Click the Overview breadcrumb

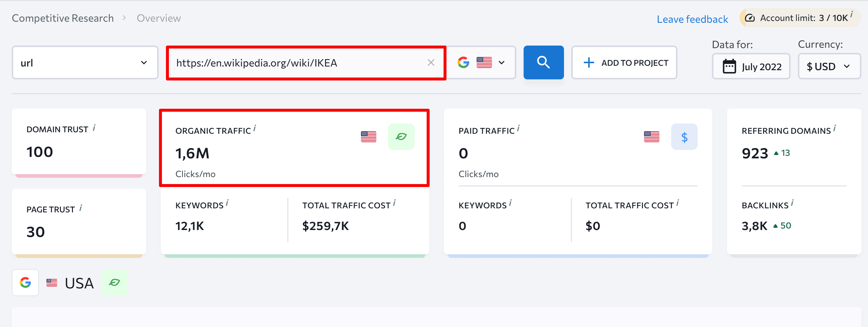(159, 18)
